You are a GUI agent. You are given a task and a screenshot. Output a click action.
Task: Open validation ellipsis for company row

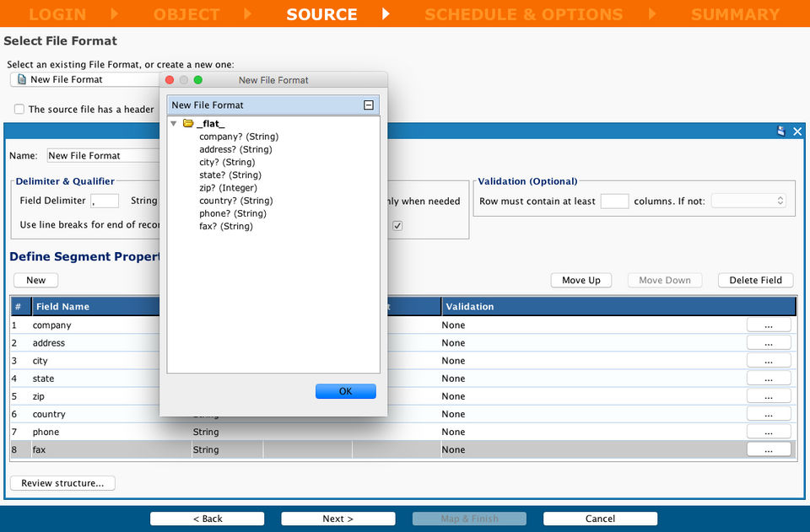[x=769, y=325]
